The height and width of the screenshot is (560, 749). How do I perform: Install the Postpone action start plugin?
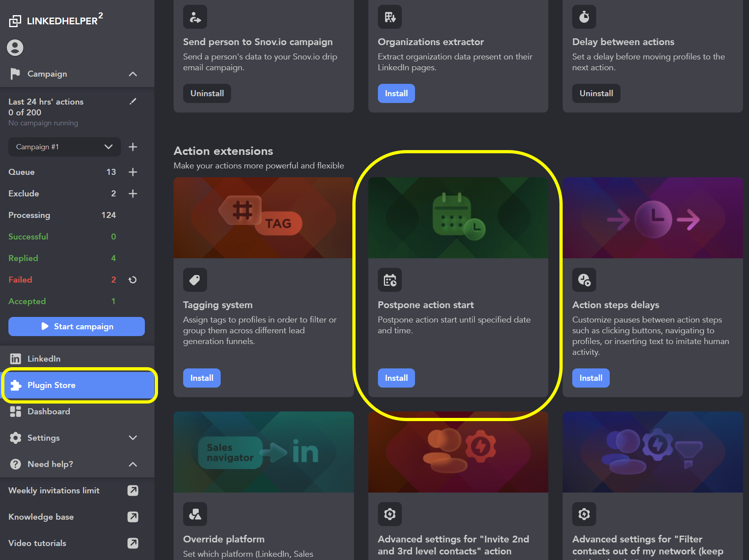click(x=396, y=378)
